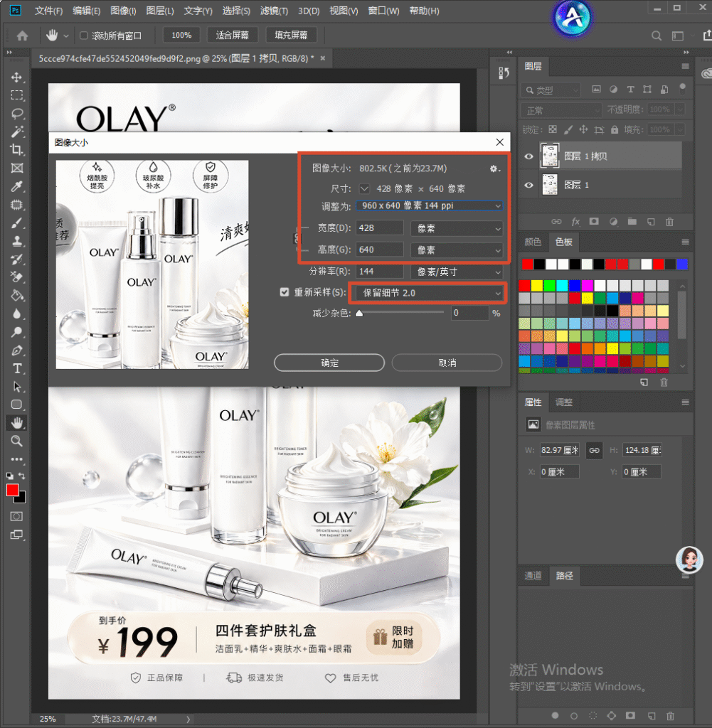Click the 适合屏幕 button
The height and width of the screenshot is (728, 712).
(x=232, y=36)
